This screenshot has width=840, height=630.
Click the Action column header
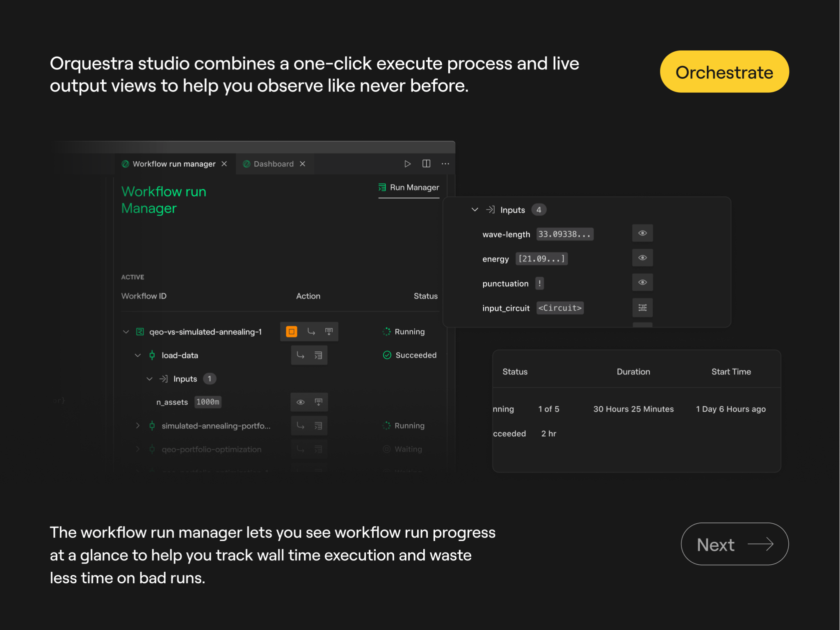(x=308, y=296)
